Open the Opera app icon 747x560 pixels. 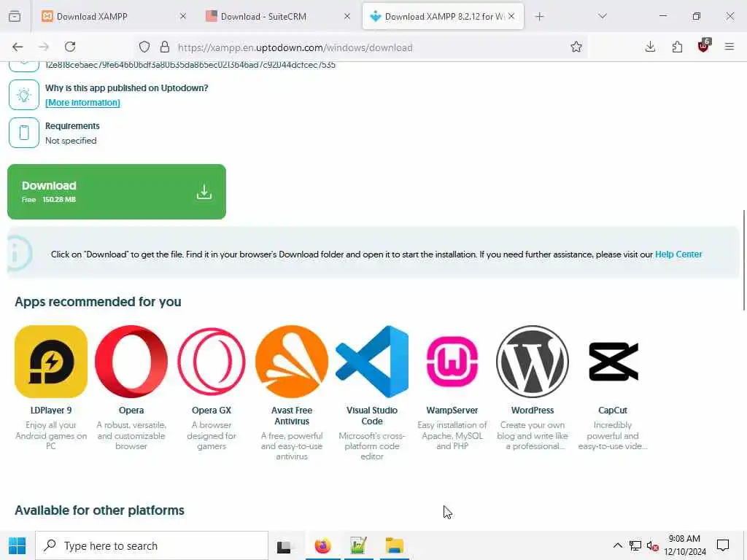[131, 362]
